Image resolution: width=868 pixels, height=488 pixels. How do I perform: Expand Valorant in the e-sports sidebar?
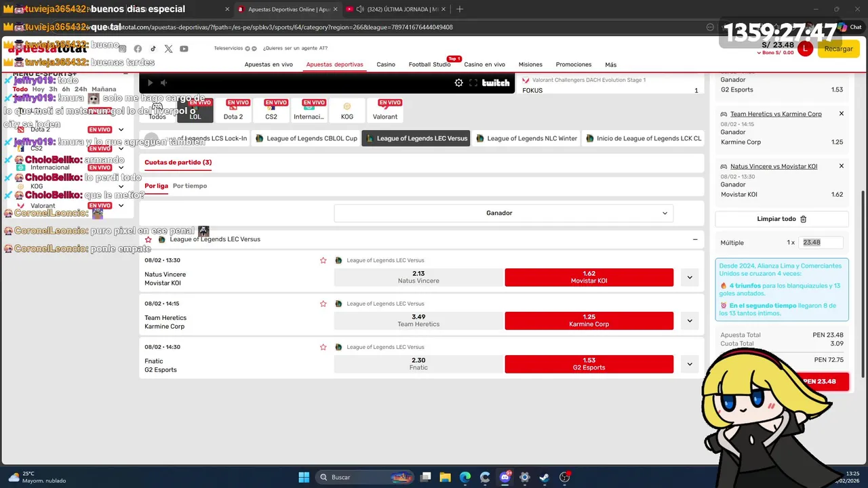point(121,205)
